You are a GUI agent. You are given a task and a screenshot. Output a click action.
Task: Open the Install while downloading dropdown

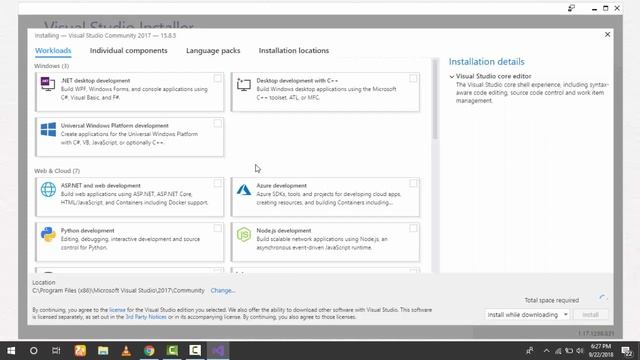coord(527,315)
